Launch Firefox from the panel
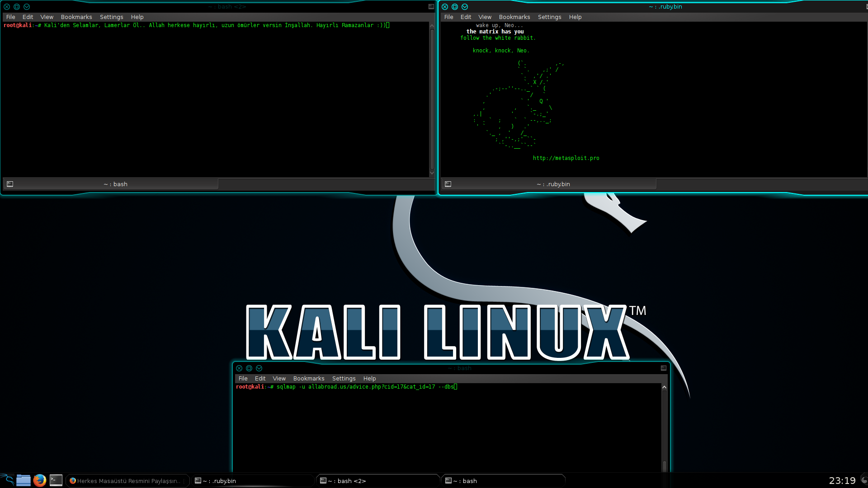Image resolution: width=868 pixels, height=488 pixels. 40,480
